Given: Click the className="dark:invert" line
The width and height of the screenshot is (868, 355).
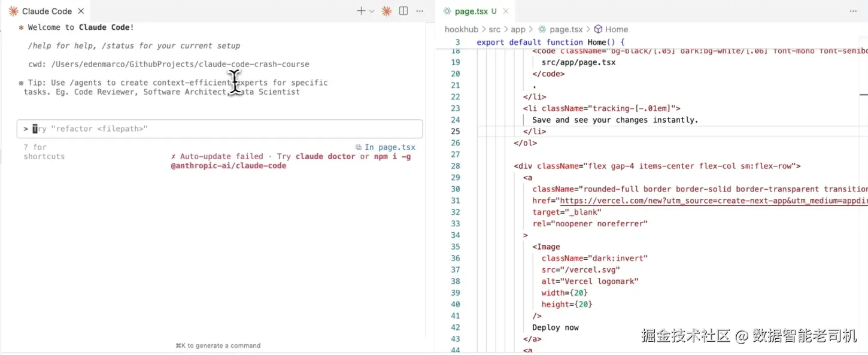Looking at the screenshot, I should [594, 258].
